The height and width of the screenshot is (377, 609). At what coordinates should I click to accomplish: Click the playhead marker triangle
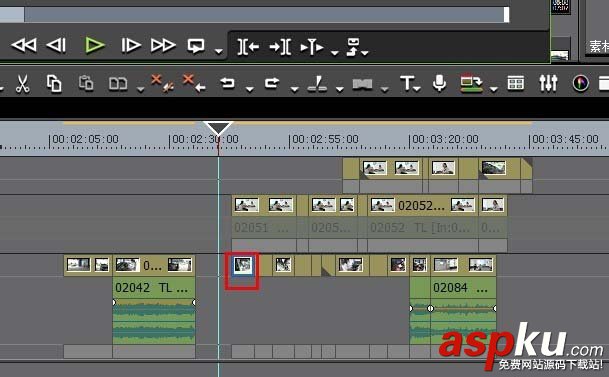pyautogui.click(x=218, y=128)
